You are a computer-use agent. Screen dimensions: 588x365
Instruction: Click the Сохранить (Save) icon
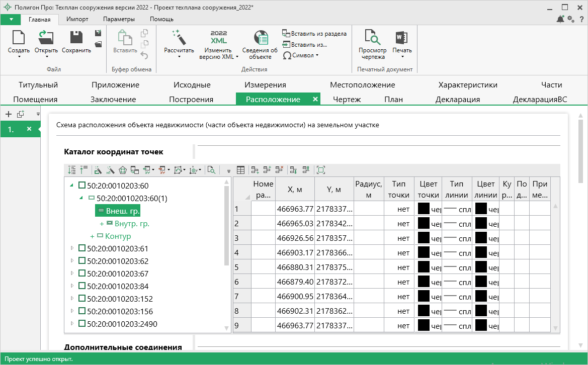click(x=76, y=38)
